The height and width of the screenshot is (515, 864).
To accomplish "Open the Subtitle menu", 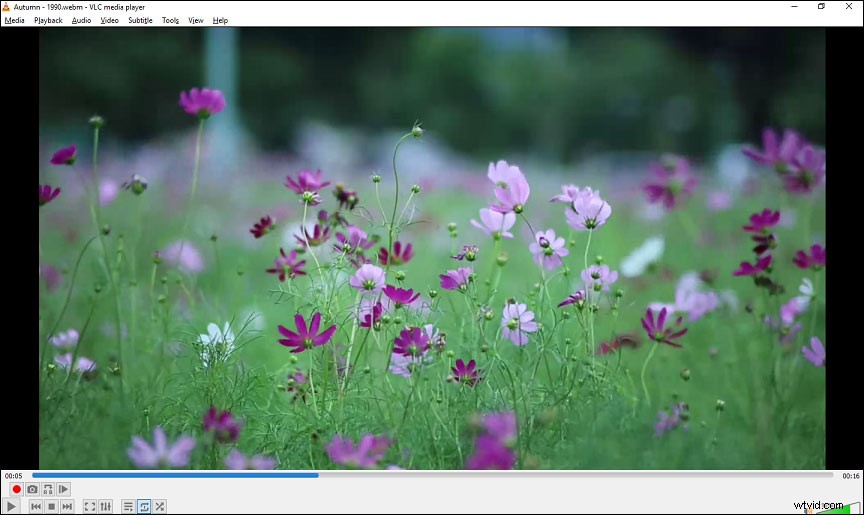I will point(140,20).
